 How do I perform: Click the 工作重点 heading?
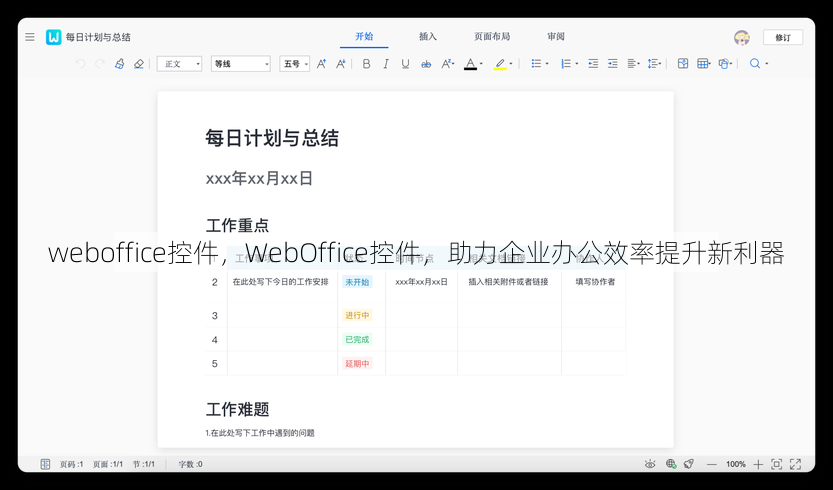tap(237, 225)
